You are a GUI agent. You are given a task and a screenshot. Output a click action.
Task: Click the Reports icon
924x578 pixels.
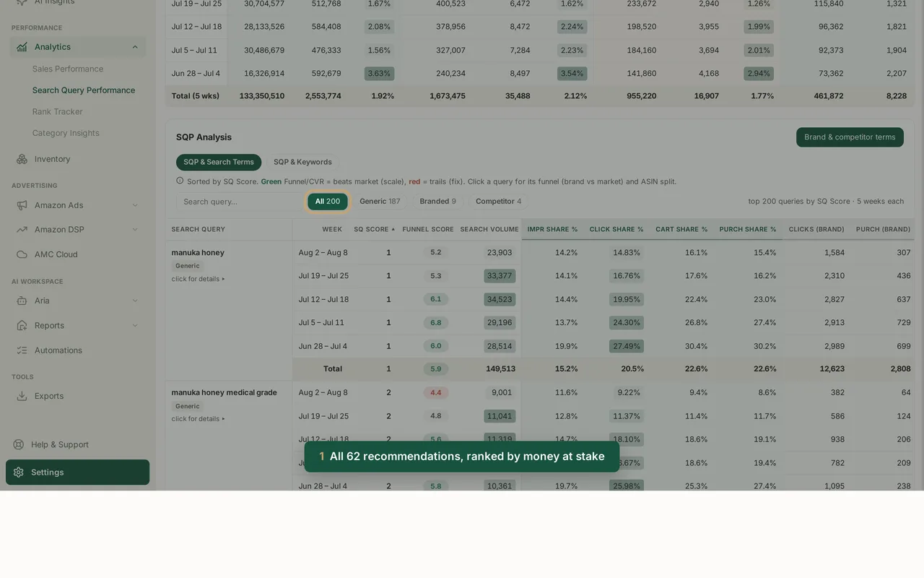pyautogui.click(x=22, y=325)
